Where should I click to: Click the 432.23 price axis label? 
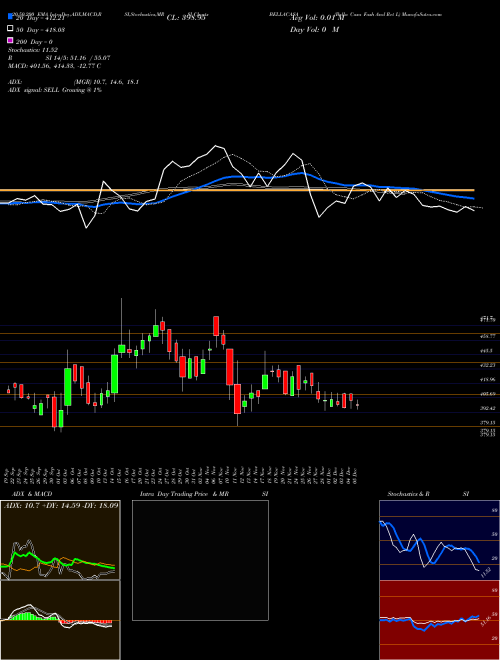488,365
